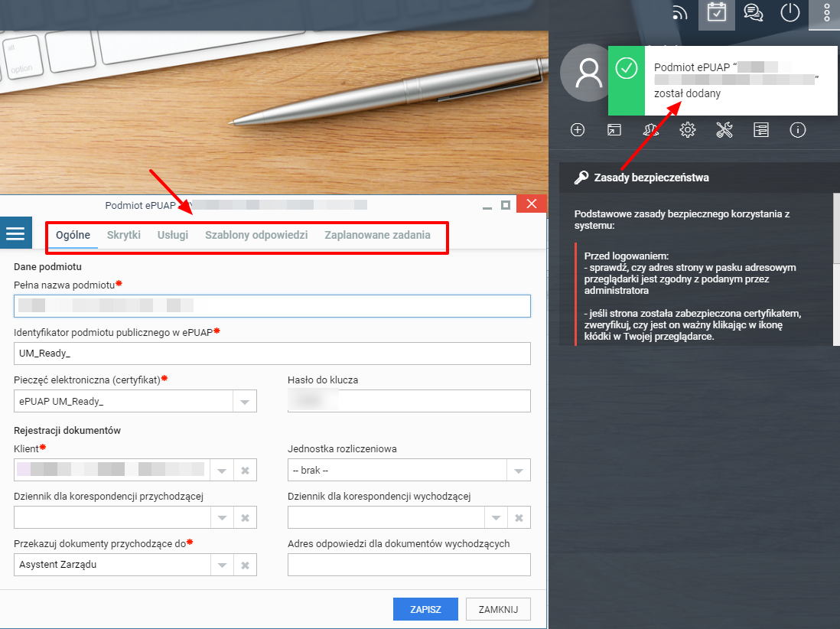Image resolution: width=840 pixels, height=629 pixels.
Task: Expand the Klient dropdown arrow
Action: tap(222, 471)
